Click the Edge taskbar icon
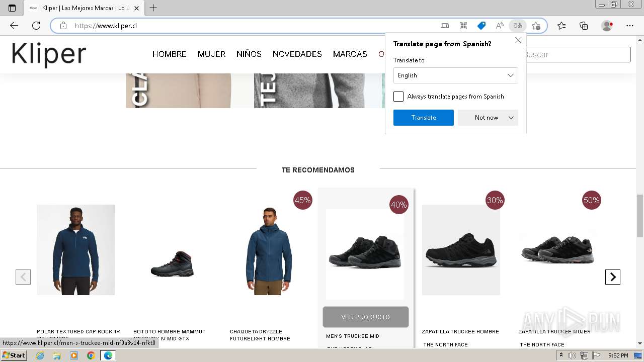The image size is (644, 362). [108, 355]
